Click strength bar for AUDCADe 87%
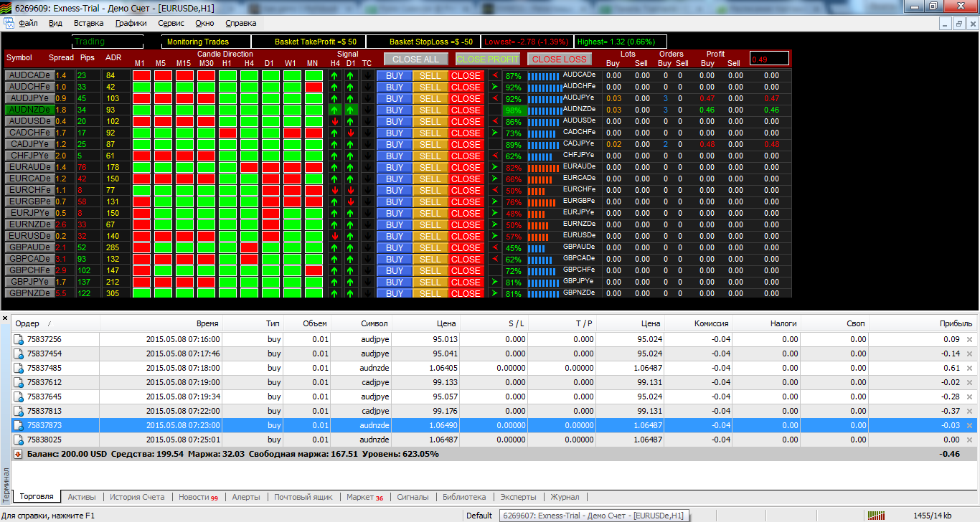The image size is (980, 522). pyautogui.click(x=543, y=75)
